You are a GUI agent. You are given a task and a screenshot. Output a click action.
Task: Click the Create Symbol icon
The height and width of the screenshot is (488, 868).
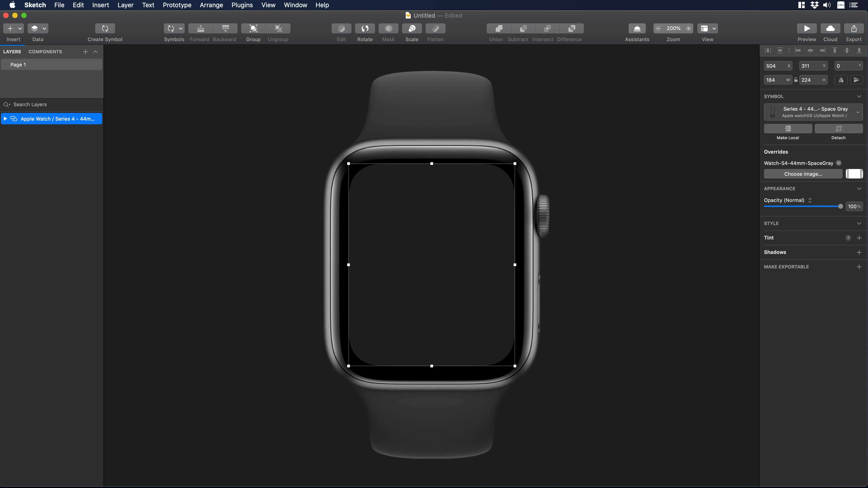click(x=104, y=29)
